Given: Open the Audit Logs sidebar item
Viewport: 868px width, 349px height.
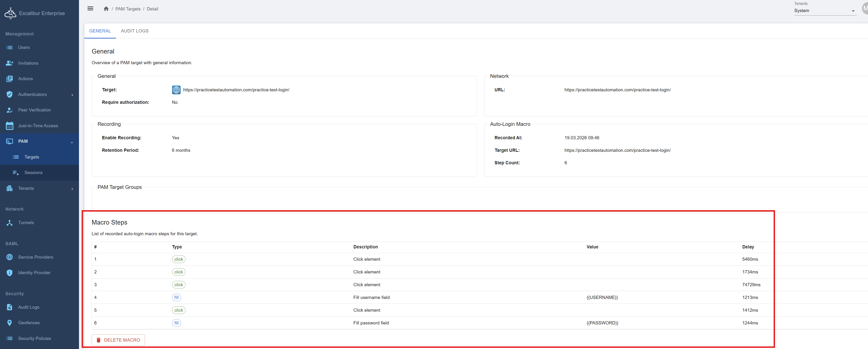Looking at the screenshot, I should (x=29, y=307).
